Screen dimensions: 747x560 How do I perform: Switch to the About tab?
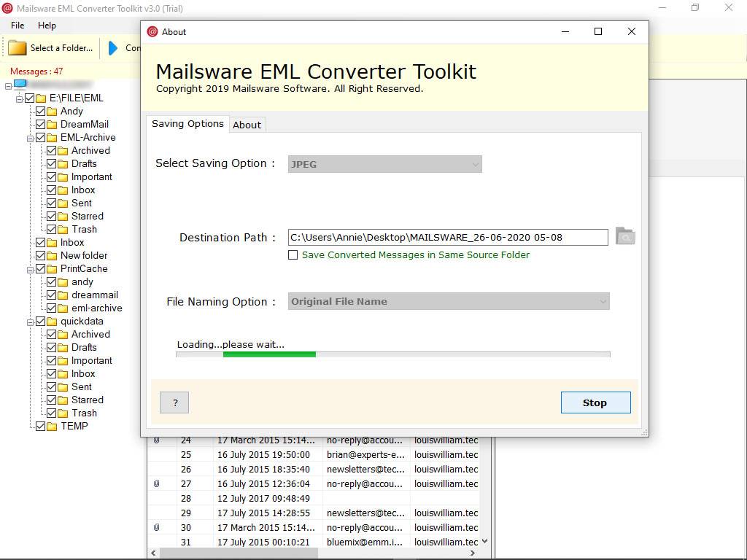click(247, 125)
